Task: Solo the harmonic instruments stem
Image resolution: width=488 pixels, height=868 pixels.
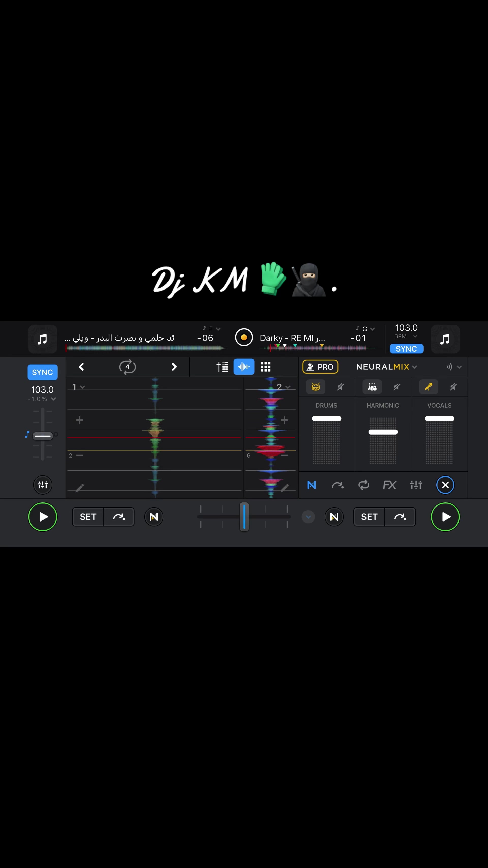Action: tap(372, 386)
